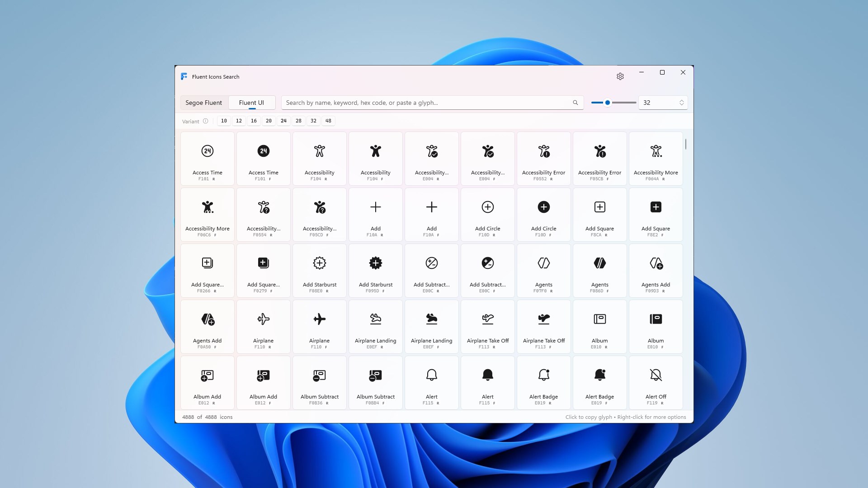Copy the regular Add plus glyph
Image resolution: width=868 pixels, height=488 pixels.
click(376, 215)
